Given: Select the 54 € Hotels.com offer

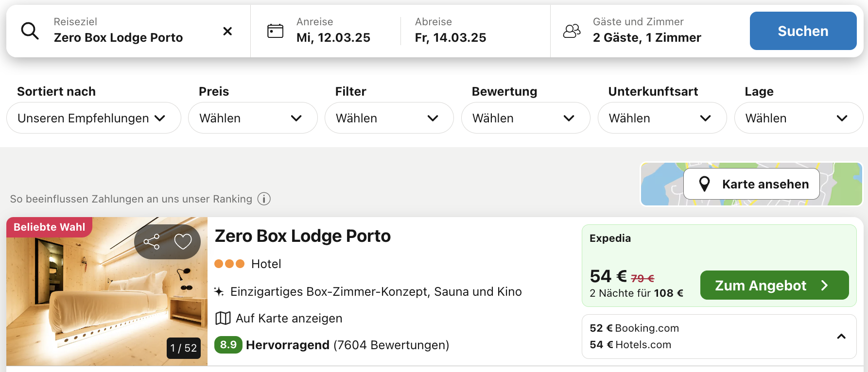Looking at the screenshot, I should coord(630,344).
